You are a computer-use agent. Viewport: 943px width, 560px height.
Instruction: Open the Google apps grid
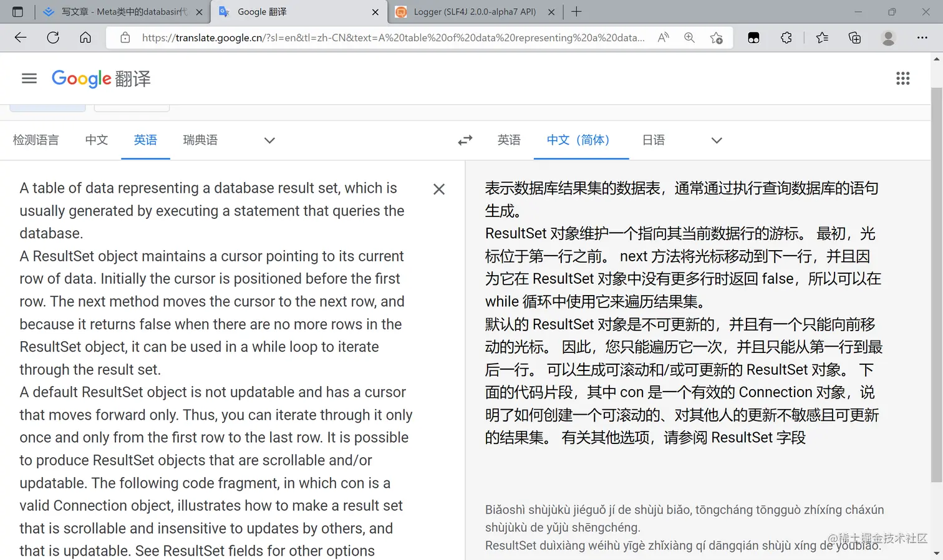click(x=902, y=78)
